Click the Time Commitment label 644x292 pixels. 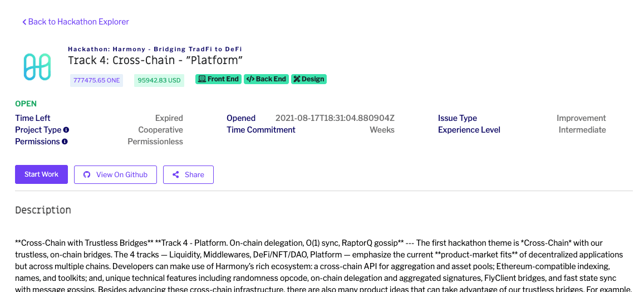(x=261, y=130)
